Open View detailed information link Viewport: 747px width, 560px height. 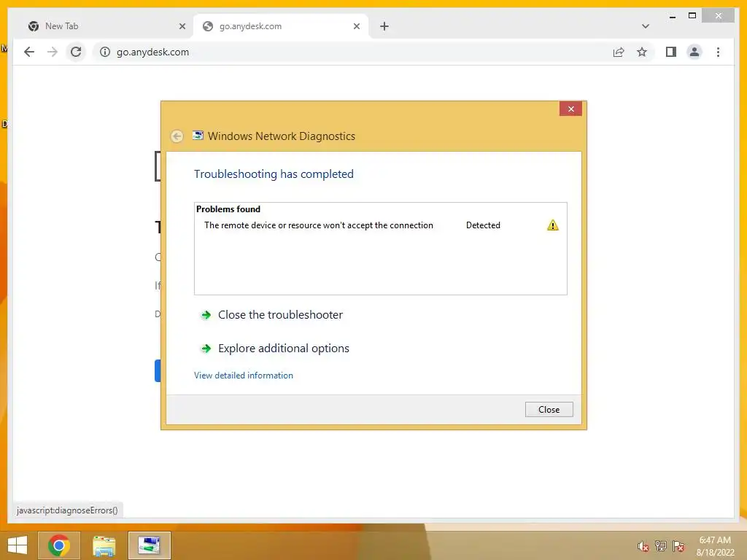[244, 376]
